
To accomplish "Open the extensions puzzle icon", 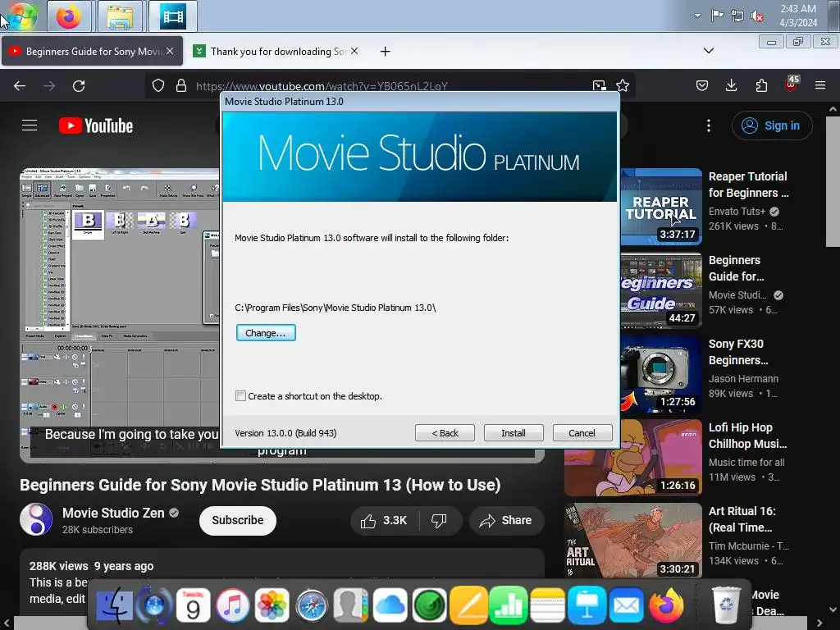I will [761, 85].
